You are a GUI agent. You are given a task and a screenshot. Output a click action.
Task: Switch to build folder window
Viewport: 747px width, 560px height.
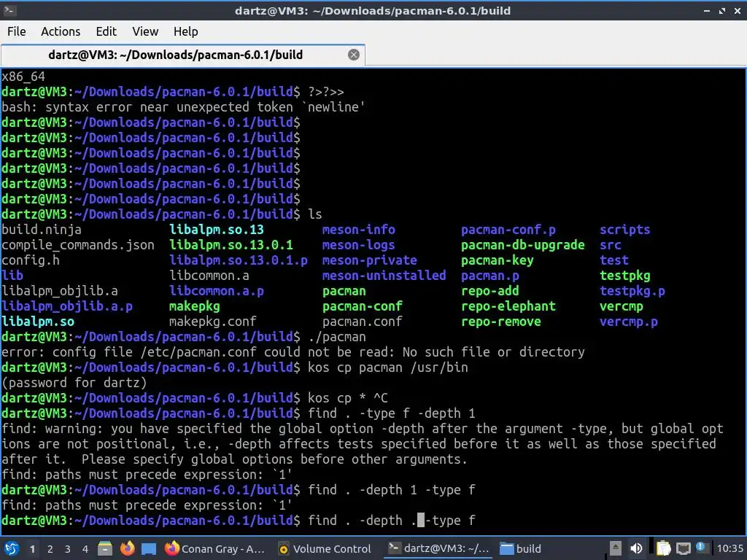(x=521, y=548)
